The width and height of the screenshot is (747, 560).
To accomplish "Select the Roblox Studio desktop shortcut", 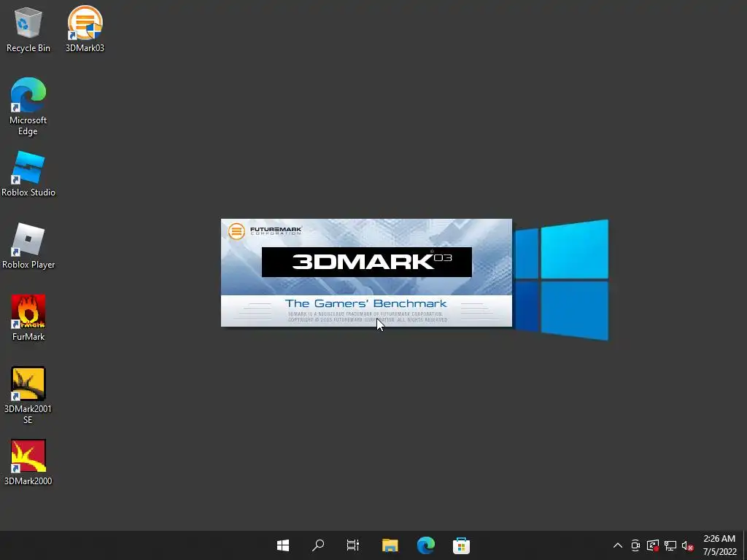I will [x=28, y=174].
